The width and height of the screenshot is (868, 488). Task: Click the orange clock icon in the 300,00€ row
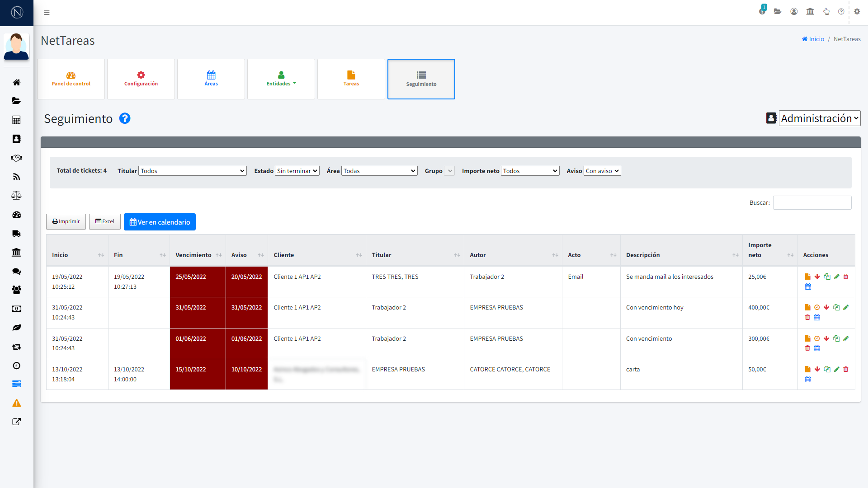tap(817, 338)
